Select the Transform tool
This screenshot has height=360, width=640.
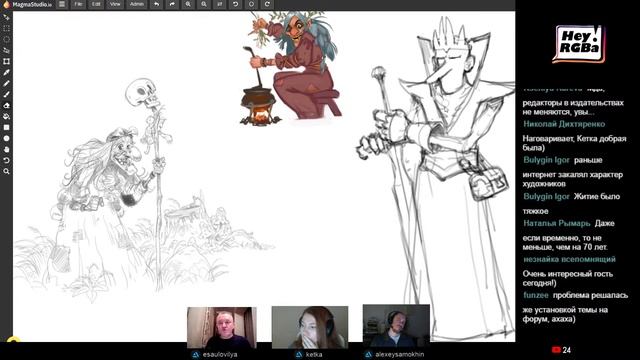click(6, 62)
